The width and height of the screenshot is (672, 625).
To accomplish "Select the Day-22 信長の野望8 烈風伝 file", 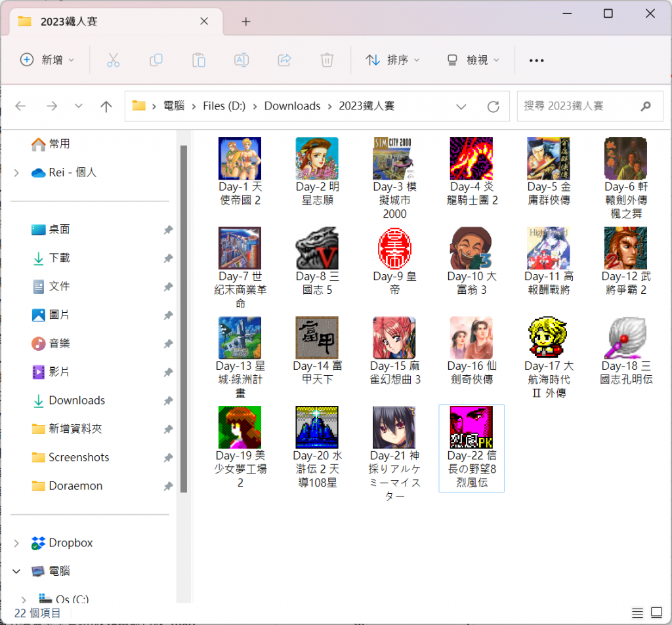I will click(471, 448).
